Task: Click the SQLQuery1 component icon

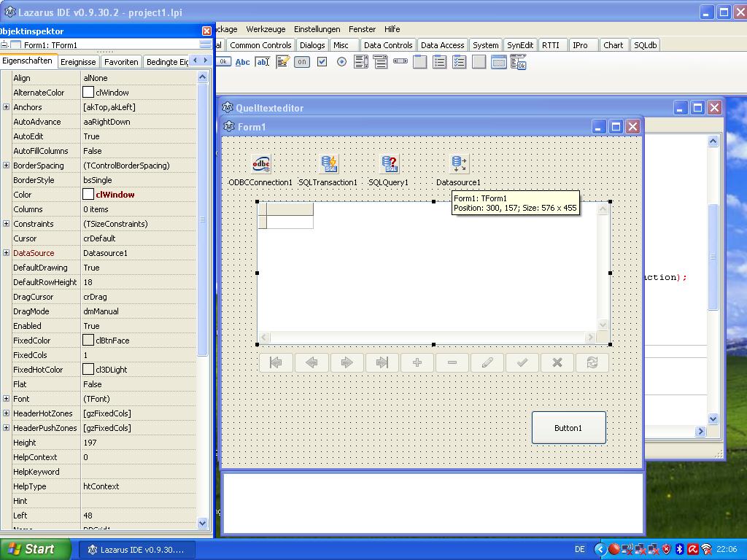Action: click(x=390, y=164)
